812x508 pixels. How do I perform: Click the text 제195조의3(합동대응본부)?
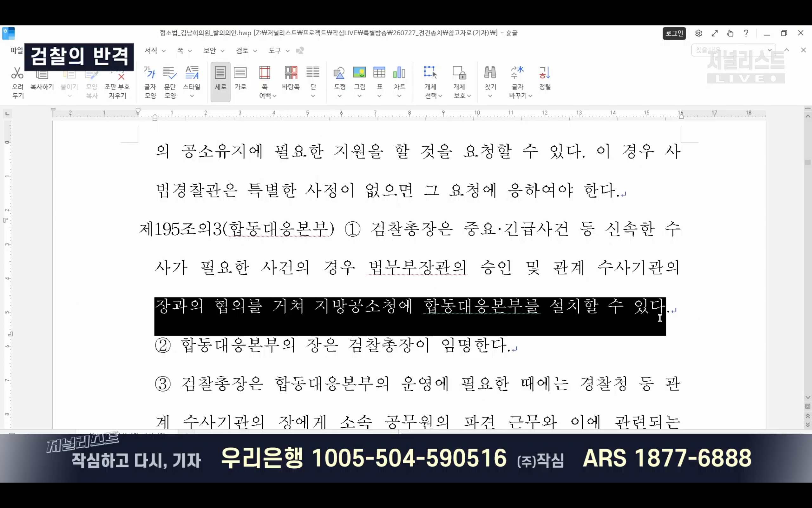(x=237, y=229)
